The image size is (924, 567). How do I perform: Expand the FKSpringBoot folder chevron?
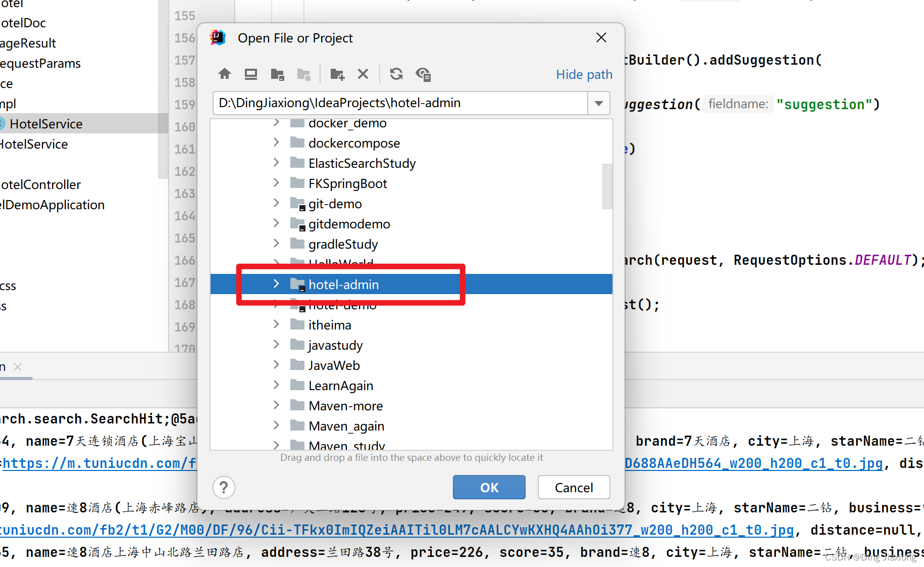point(276,183)
